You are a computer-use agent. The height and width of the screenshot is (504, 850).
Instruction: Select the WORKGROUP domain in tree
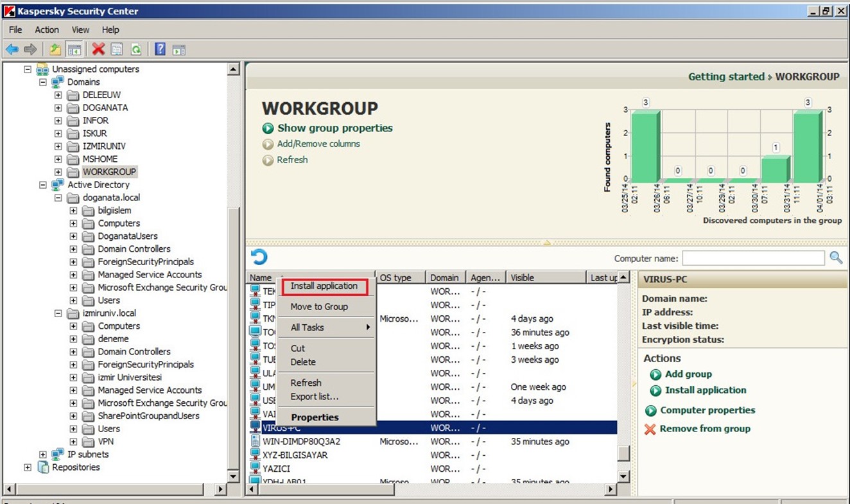(x=109, y=172)
